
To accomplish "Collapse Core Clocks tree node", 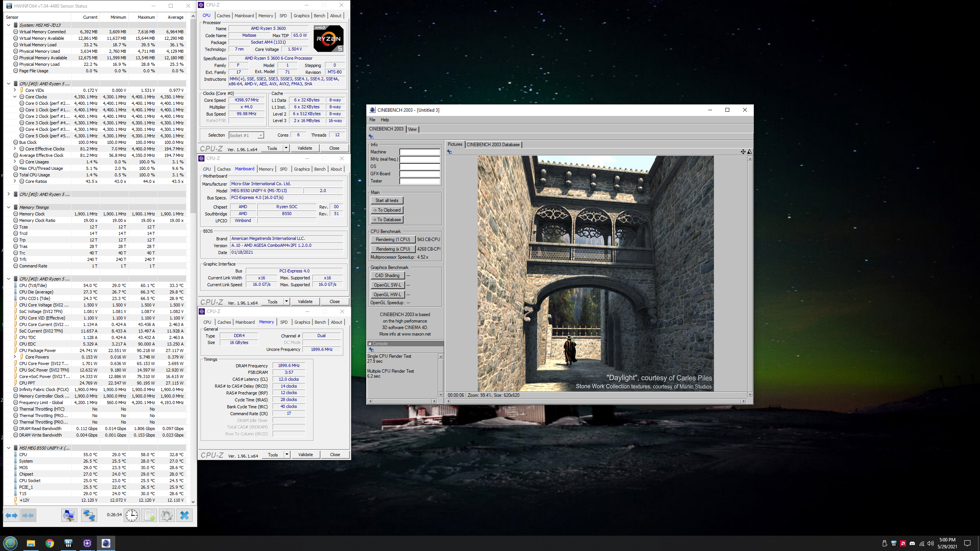I will click(x=15, y=97).
